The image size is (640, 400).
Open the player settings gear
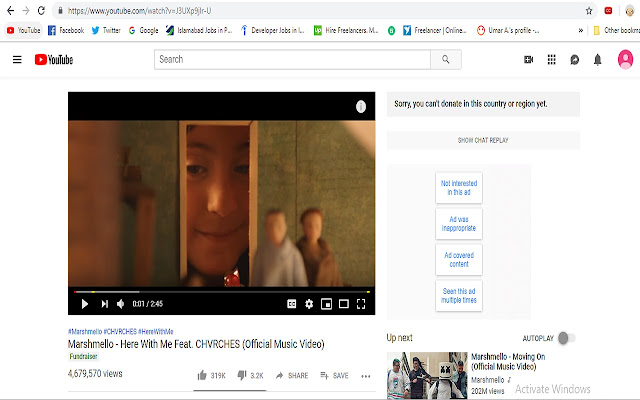pos(309,304)
